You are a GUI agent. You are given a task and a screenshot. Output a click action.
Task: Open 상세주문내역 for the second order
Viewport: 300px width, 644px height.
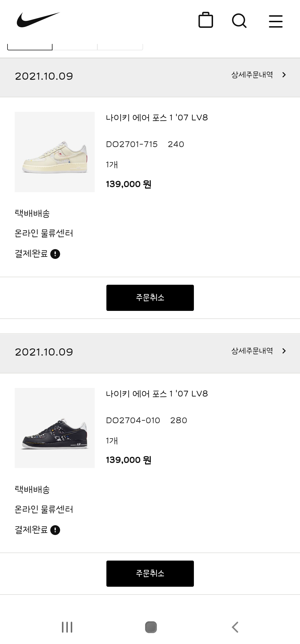(x=252, y=351)
